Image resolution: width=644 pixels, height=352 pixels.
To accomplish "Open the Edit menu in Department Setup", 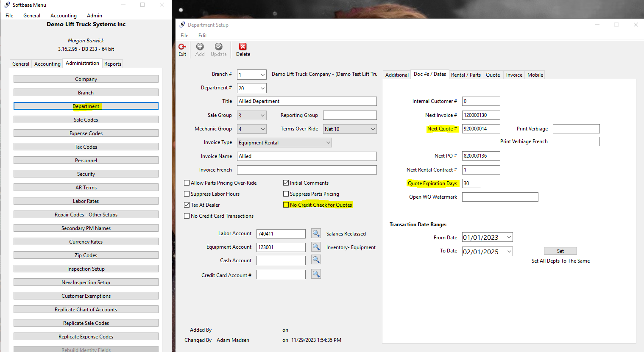I will click(203, 36).
